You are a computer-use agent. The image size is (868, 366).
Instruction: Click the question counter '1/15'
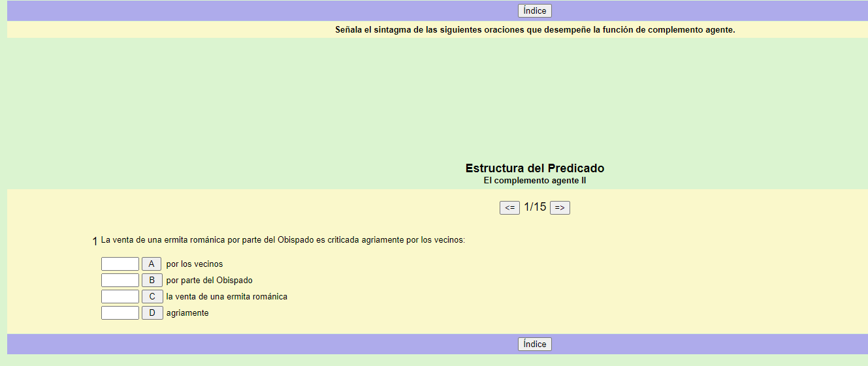[535, 207]
